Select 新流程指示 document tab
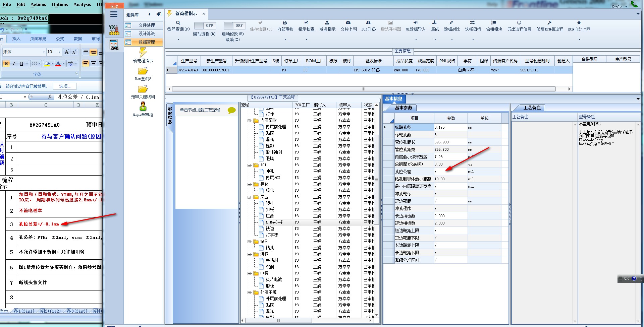644x327 pixels. coord(186,14)
